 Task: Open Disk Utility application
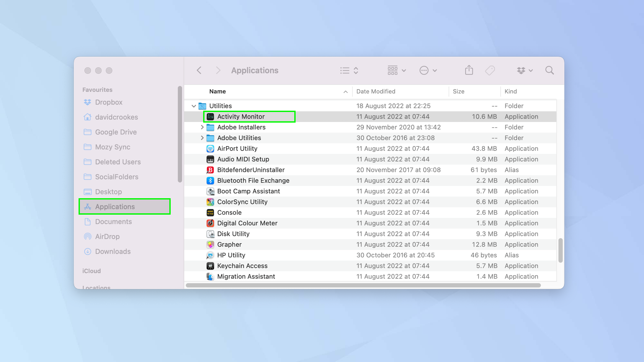click(233, 233)
